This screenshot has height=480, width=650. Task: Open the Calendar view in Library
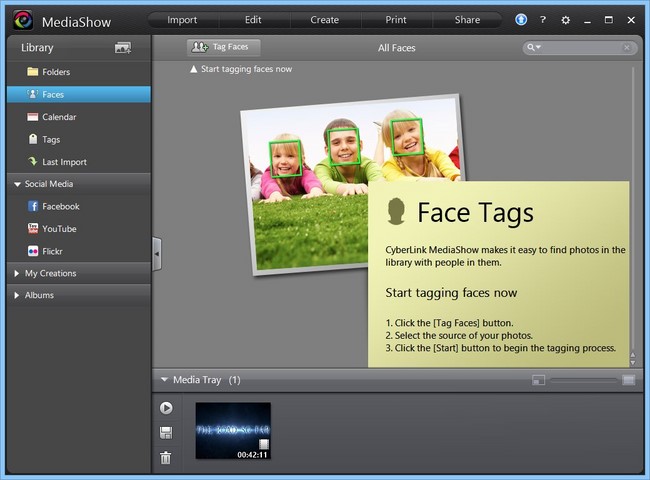[x=58, y=117]
